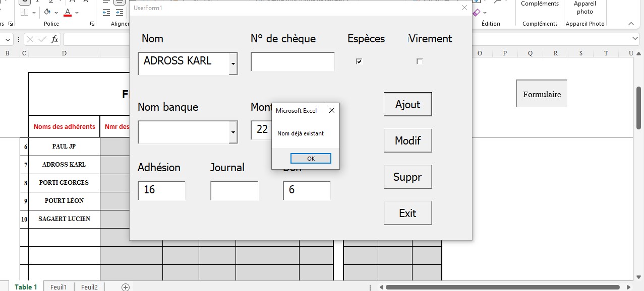
Task: Switch to the Feuil2 sheet tab
Action: (x=89, y=287)
